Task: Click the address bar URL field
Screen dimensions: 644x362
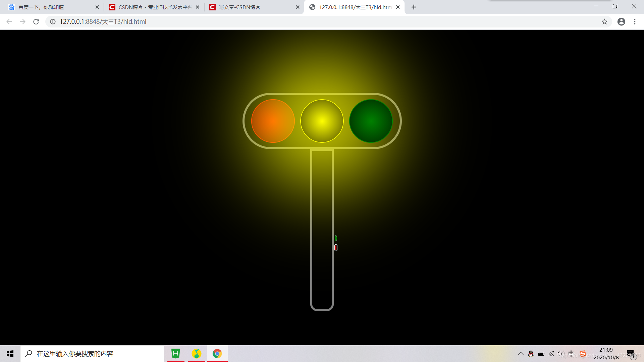Action: (302, 22)
